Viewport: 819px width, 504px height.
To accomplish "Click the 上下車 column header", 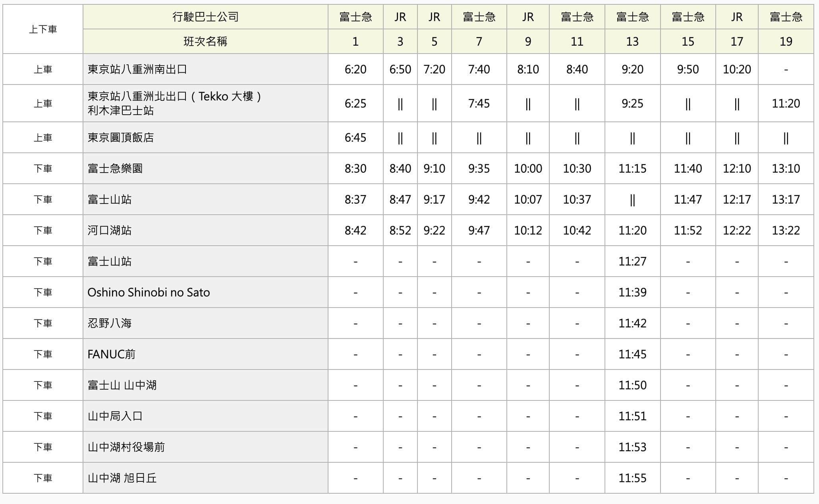I will [x=43, y=29].
